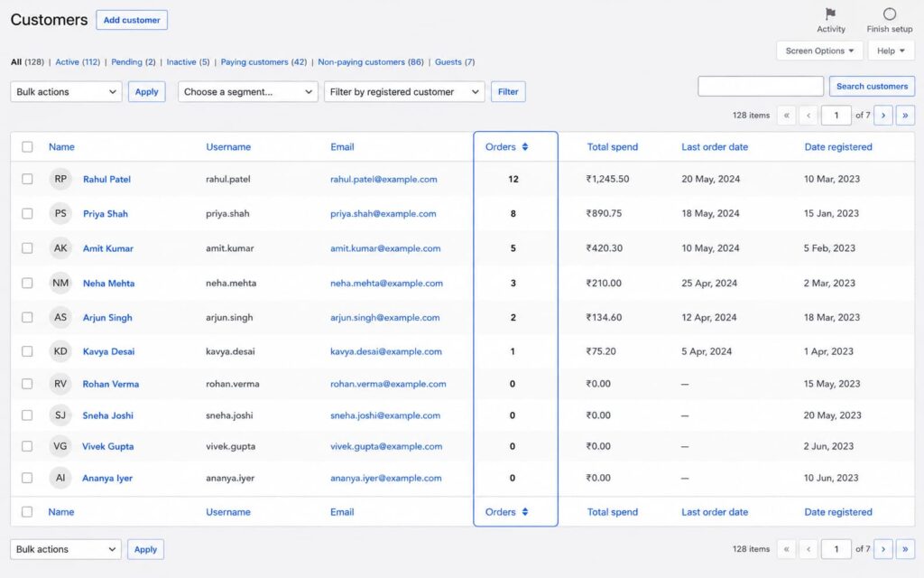Show Inactive (5) customers

[188, 62]
